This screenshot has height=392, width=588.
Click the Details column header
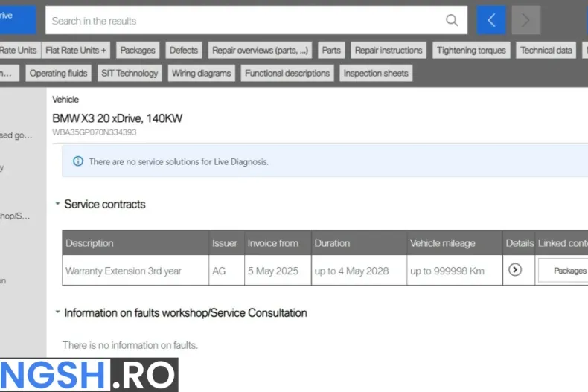(519, 242)
